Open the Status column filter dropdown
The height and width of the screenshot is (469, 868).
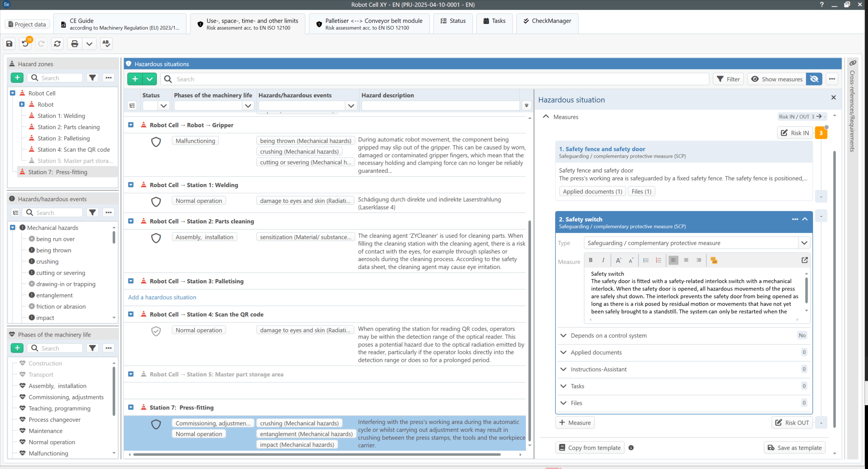tap(164, 106)
